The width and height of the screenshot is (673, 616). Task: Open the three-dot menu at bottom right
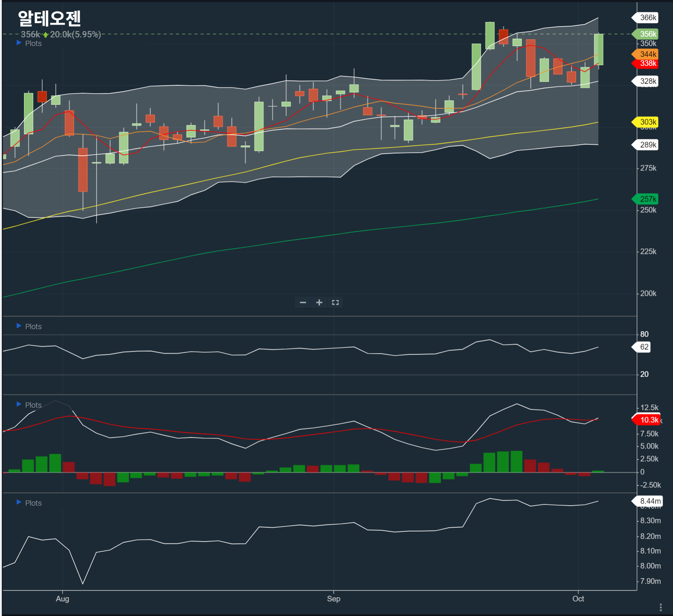click(x=661, y=607)
